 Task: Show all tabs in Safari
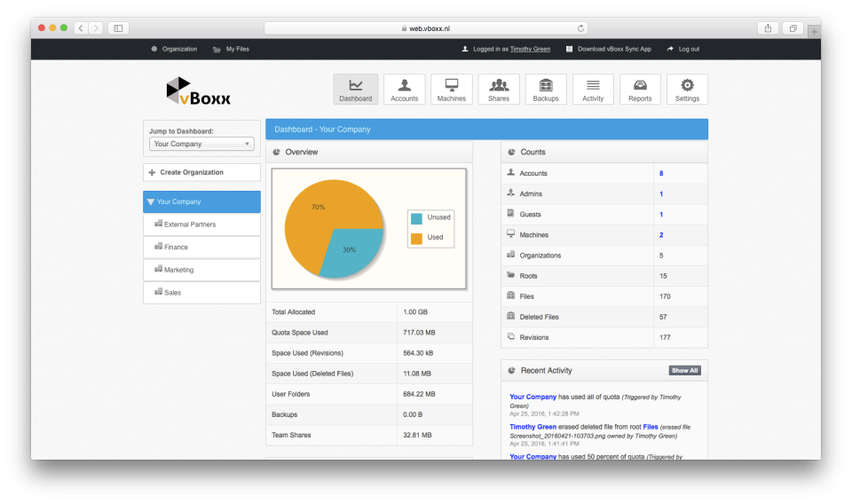click(x=793, y=28)
